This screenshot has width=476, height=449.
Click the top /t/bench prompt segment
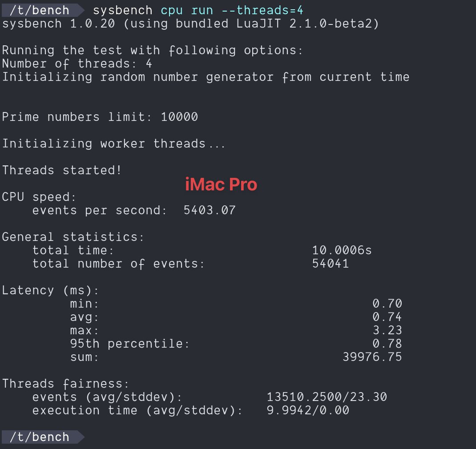[43, 10]
